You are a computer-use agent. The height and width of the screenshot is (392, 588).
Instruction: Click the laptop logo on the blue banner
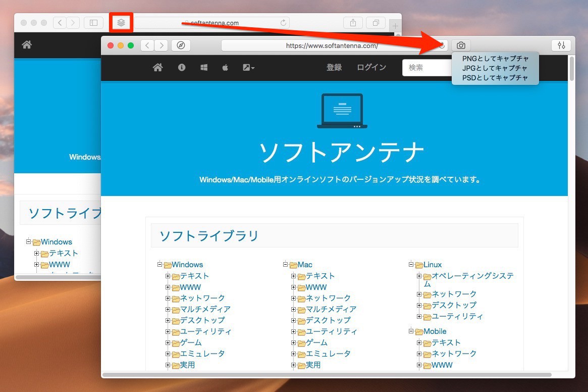pyautogui.click(x=342, y=111)
